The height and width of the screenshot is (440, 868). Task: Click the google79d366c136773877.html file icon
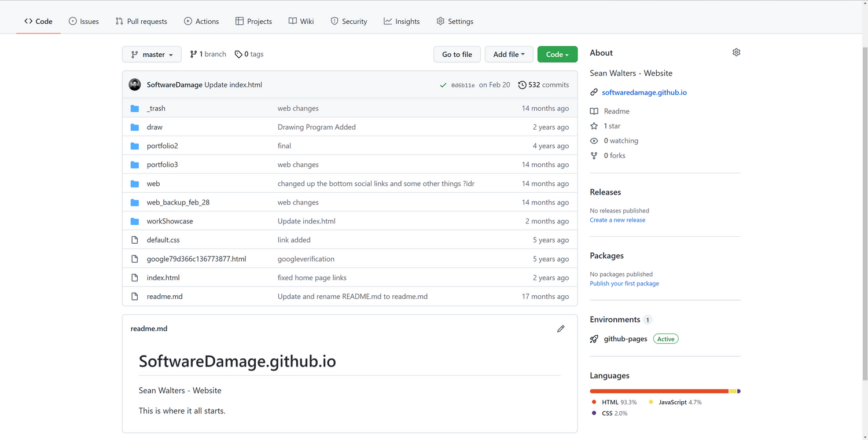[x=135, y=259]
